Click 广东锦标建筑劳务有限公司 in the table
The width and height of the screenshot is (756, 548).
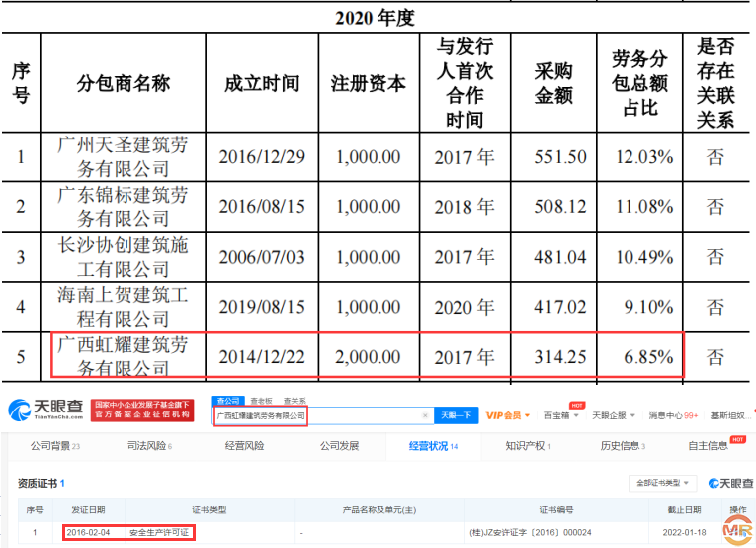click(123, 207)
